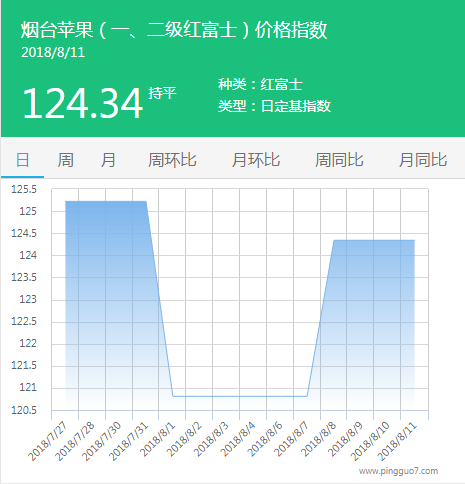Click the www.pingguo7.com watermark link
This screenshot has height=484, width=465.
pos(398,471)
